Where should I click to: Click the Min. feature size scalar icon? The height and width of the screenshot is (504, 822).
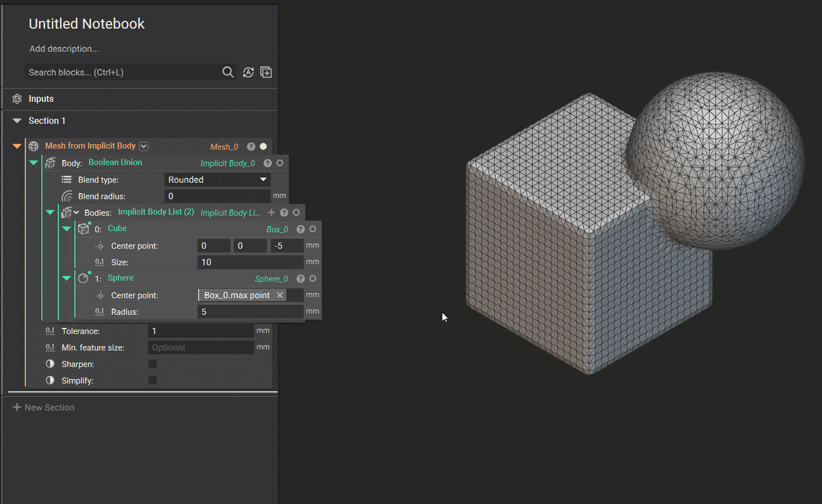click(50, 347)
